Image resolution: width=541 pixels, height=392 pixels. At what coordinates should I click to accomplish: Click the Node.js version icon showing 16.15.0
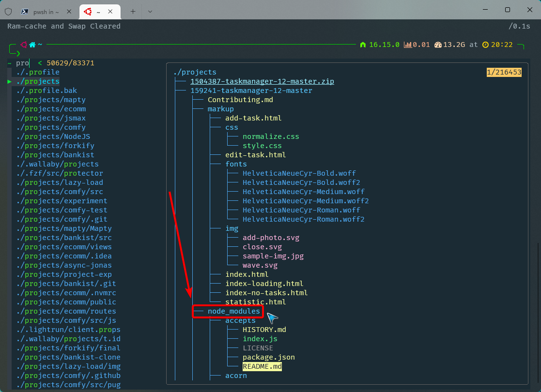coord(363,45)
